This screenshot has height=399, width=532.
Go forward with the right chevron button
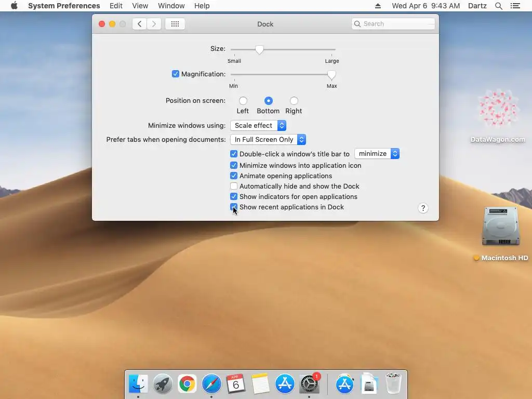154,24
